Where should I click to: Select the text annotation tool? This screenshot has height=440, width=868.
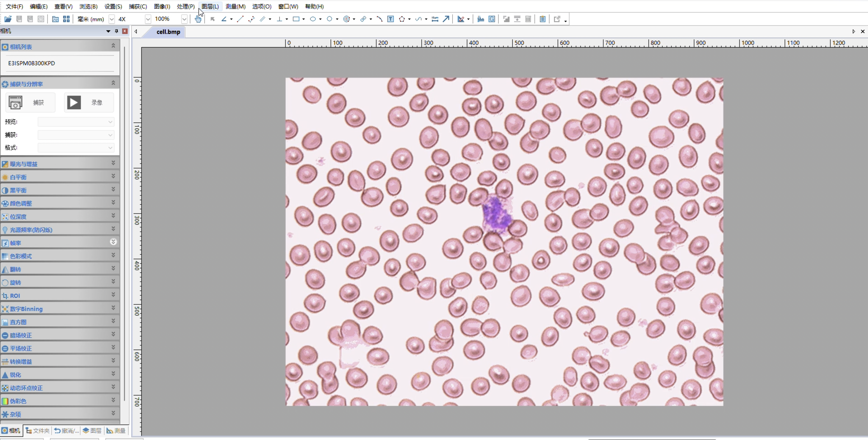pos(391,19)
